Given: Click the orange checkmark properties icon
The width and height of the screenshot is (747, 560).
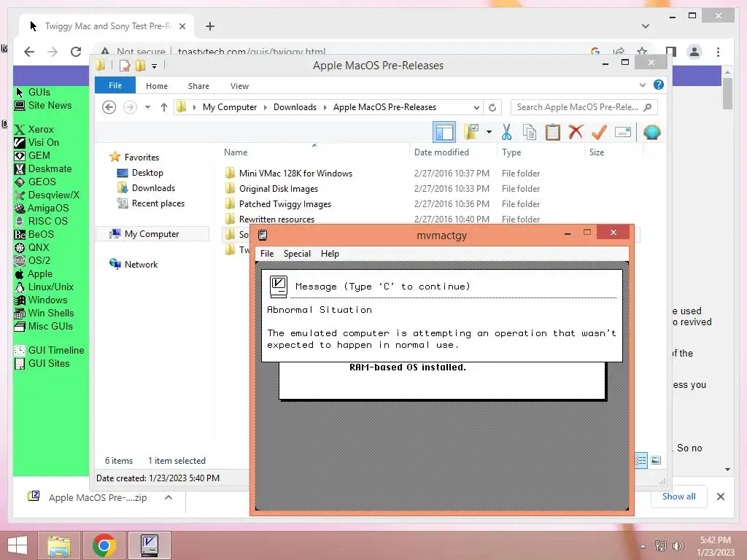Looking at the screenshot, I should point(599,132).
